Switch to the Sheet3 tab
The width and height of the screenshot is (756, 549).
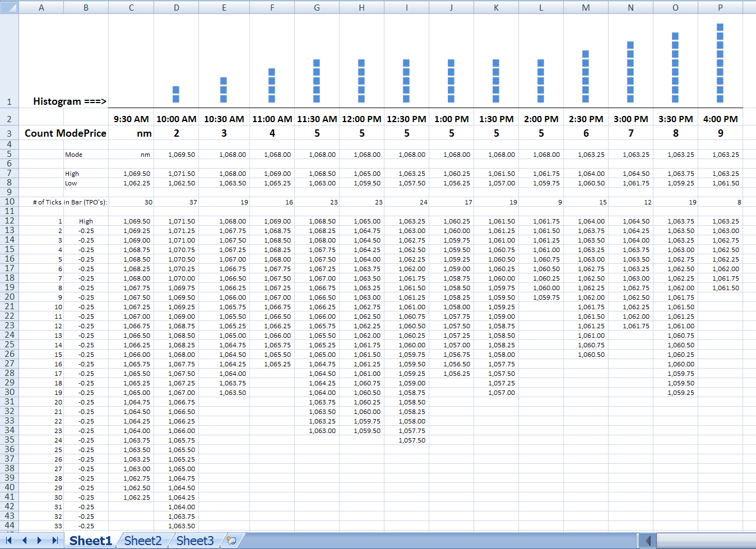pyautogui.click(x=195, y=541)
